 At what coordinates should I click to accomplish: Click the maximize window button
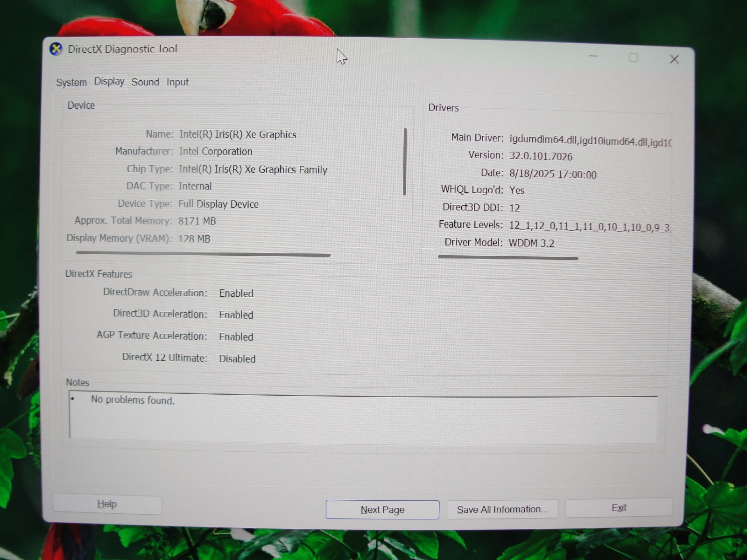(x=634, y=57)
